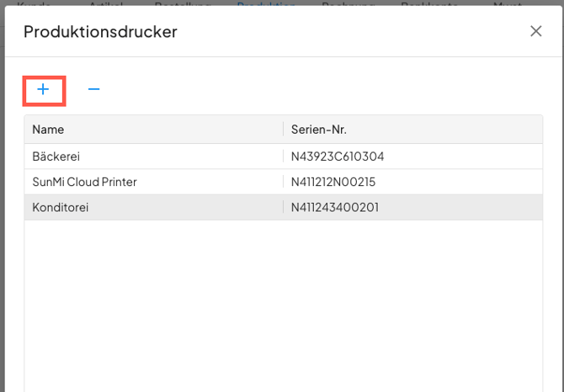Click the plus icon to add a printer
This screenshot has width=564, height=392.
44,89
